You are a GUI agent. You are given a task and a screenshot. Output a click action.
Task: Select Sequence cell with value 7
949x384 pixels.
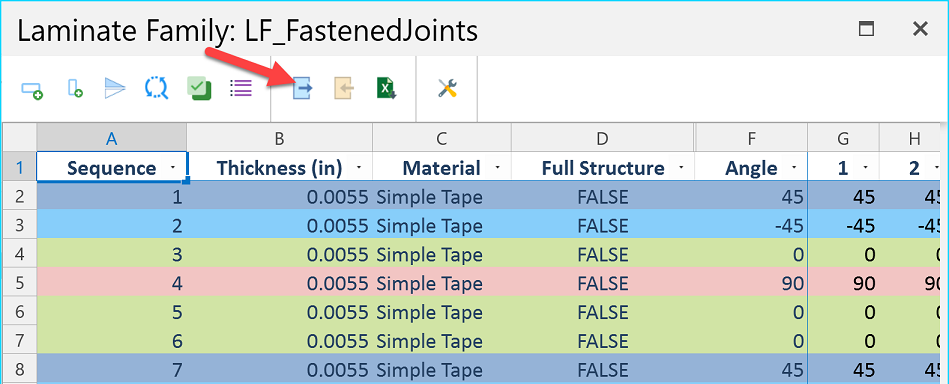[111, 369]
